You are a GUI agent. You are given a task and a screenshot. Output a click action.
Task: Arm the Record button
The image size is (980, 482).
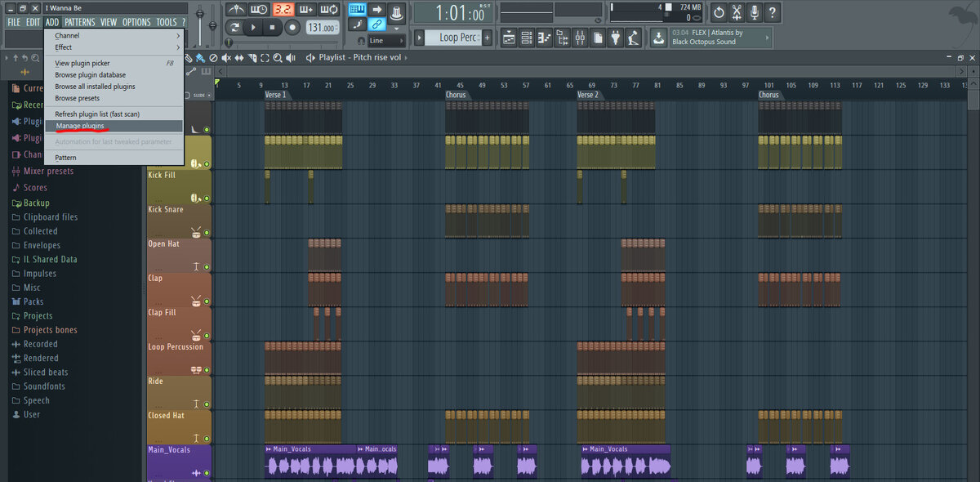coord(292,27)
